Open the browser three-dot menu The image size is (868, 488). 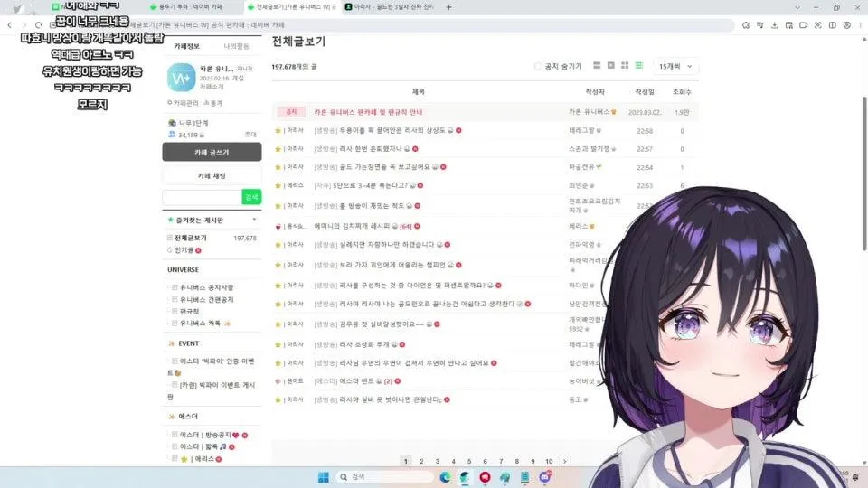(x=861, y=25)
